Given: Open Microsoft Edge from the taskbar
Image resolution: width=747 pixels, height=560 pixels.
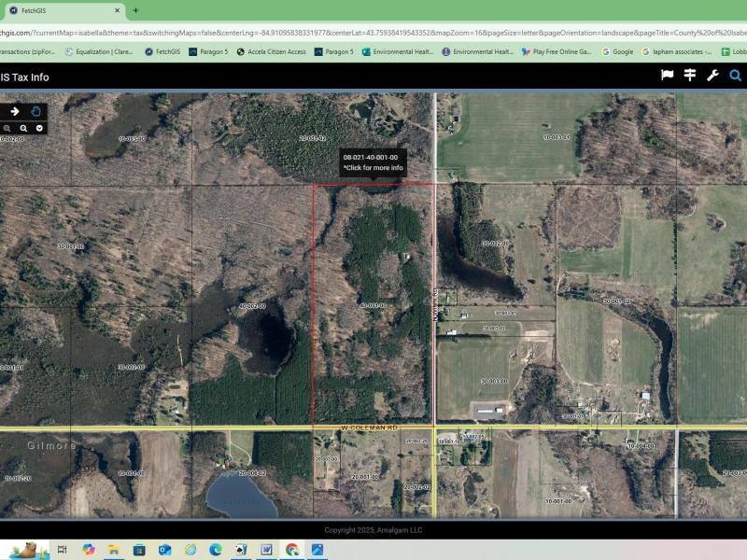Looking at the screenshot, I should pos(216,550).
